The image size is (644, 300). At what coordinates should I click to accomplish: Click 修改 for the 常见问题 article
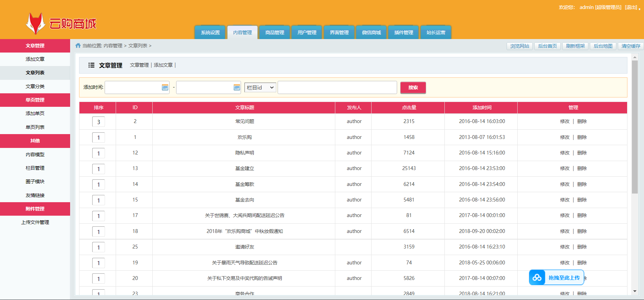(x=565, y=121)
